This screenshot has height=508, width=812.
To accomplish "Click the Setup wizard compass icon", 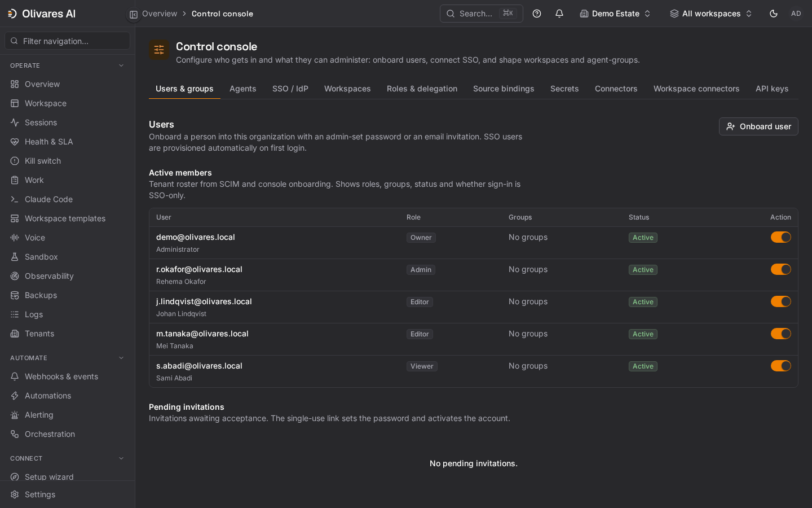I will pos(15,477).
